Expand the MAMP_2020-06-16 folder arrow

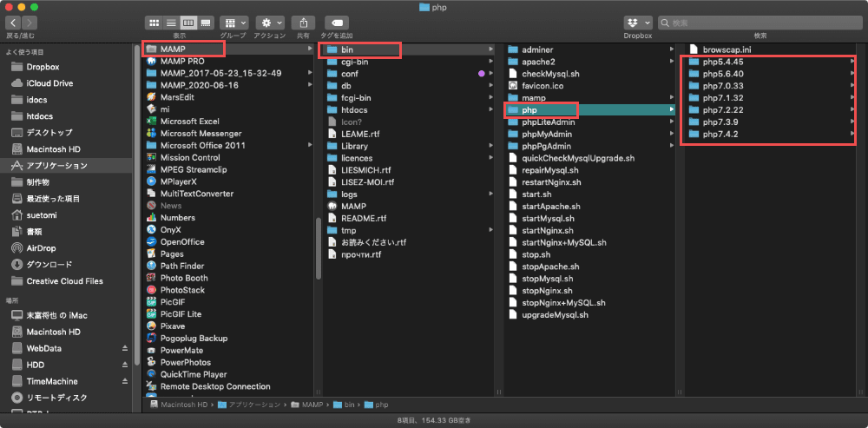(310, 85)
